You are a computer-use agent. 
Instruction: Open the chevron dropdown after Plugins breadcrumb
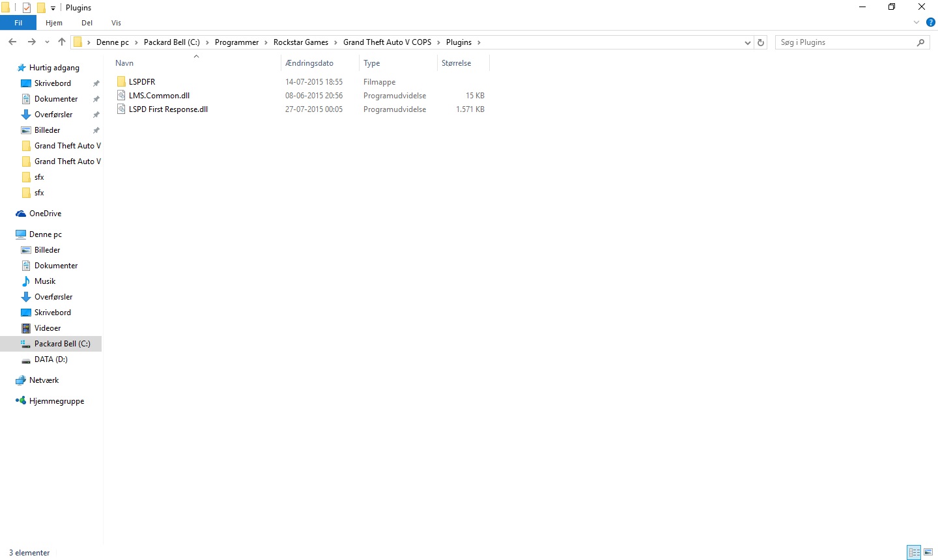point(479,42)
